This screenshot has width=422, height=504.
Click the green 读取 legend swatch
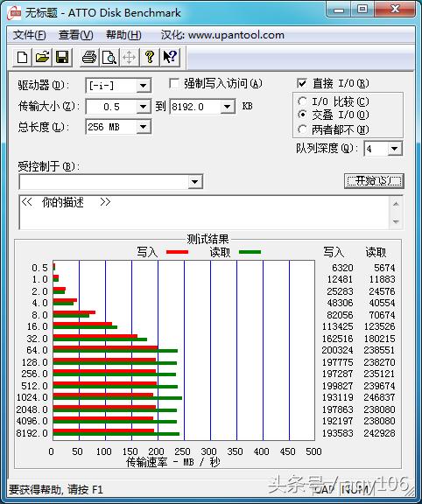[250, 252]
